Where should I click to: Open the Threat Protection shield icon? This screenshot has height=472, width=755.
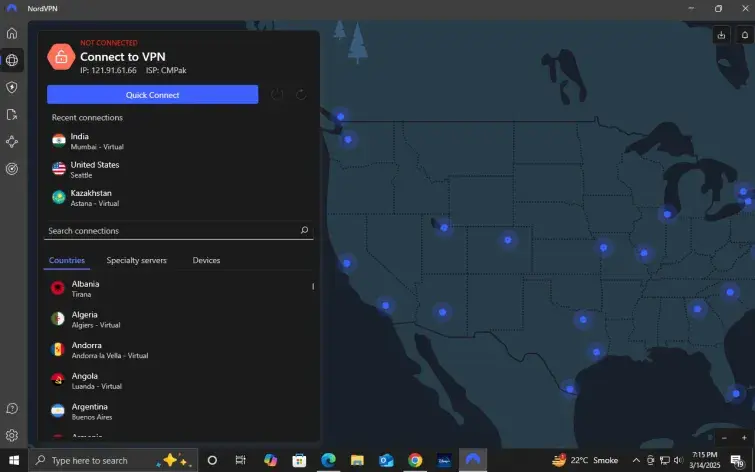click(x=12, y=87)
